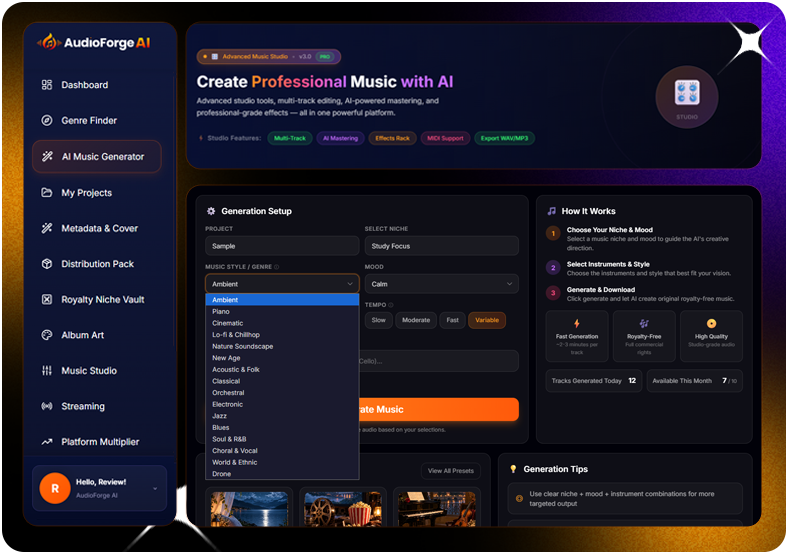
Task: Click the Genre Finder compass icon
Action: (x=47, y=121)
